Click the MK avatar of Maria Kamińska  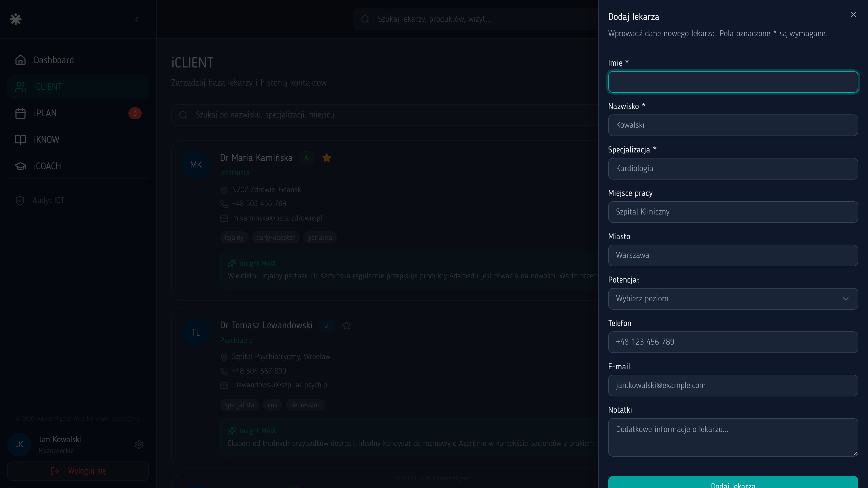[x=196, y=165]
